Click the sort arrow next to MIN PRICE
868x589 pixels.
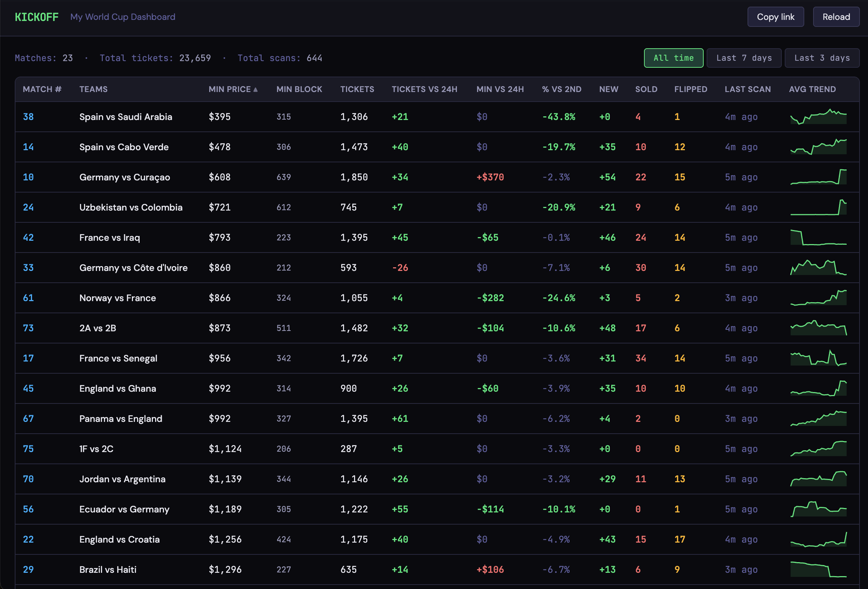click(255, 89)
